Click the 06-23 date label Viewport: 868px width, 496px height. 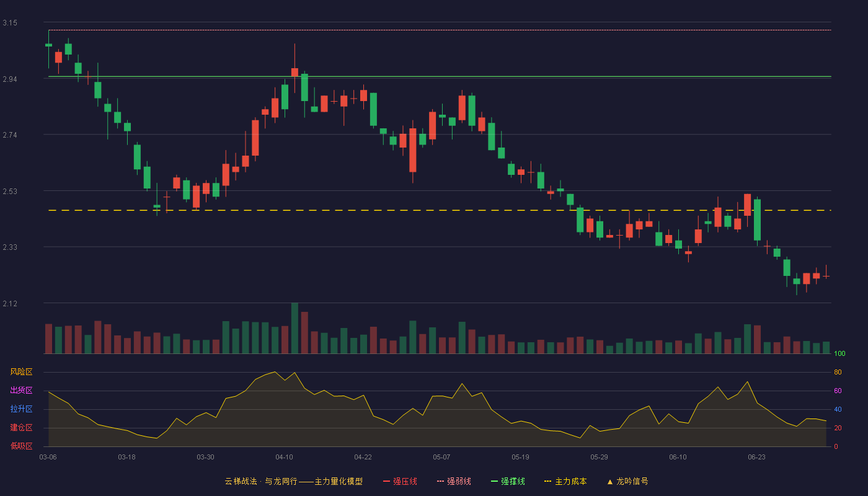click(756, 457)
